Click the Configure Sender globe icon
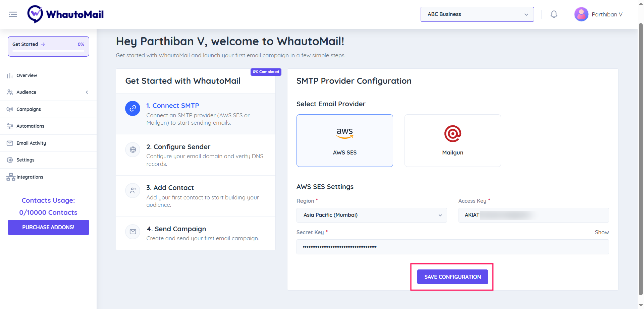This screenshot has width=644, height=309. point(133,150)
